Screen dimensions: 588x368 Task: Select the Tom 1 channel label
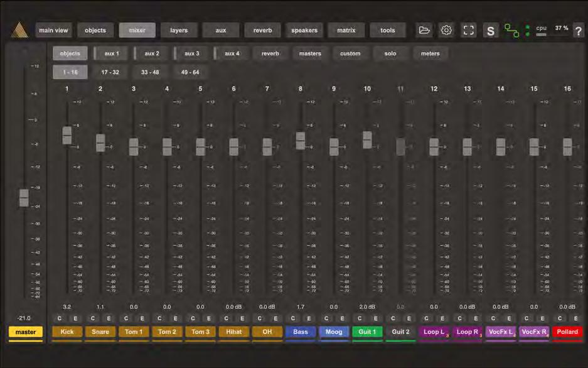(x=134, y=332)
